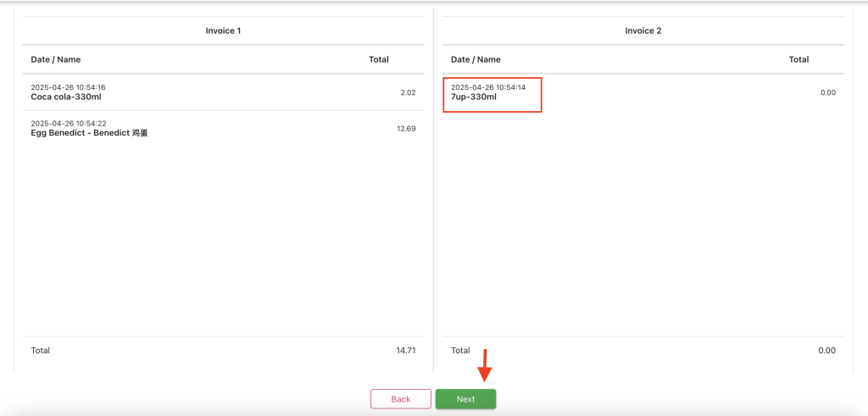
Task: Click the 2.02 amount for Coca cola
Action: [x=408, y=92]
